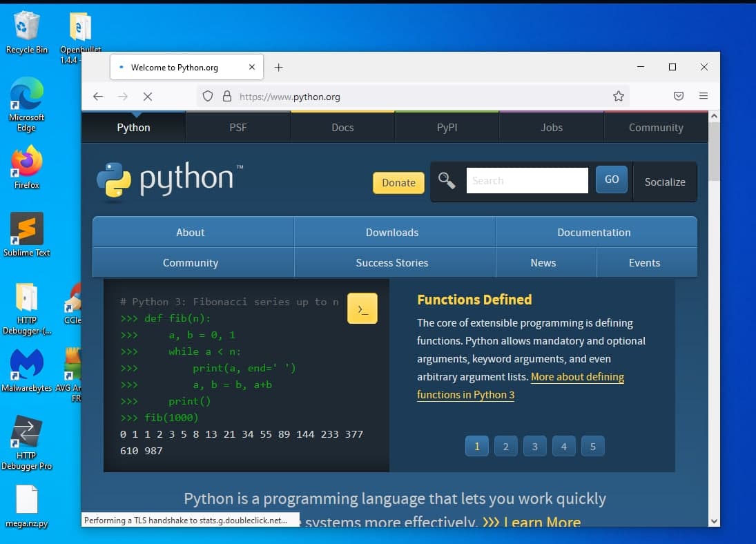The image size is (756, 544).
Task: Jump to slide 5 in carousel
Action: [x=592, y=447]
